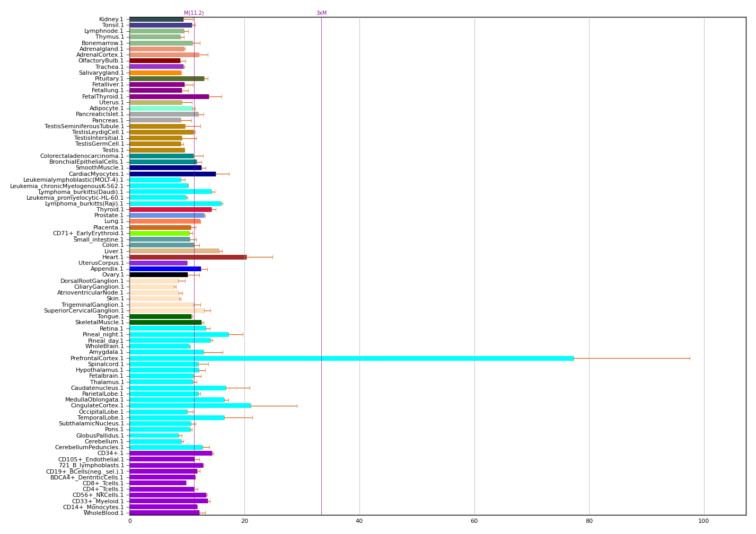Click the 3xM threshold label

321,13
